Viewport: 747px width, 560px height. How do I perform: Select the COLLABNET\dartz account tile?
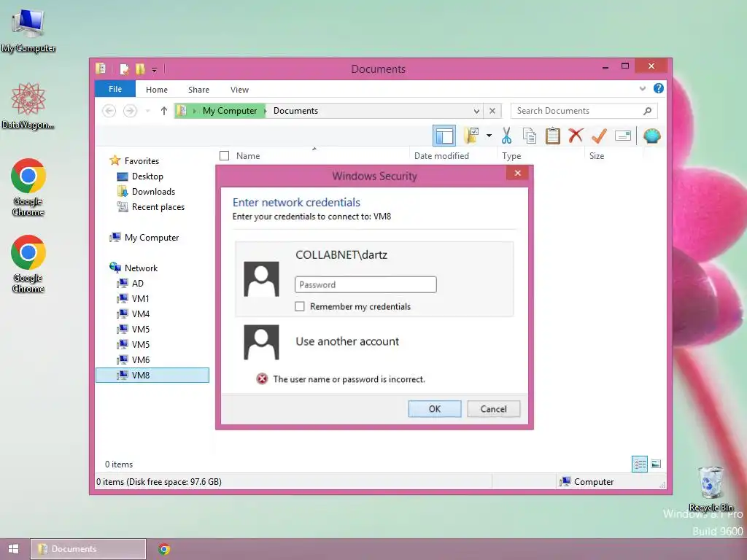[x=374, y=279]
